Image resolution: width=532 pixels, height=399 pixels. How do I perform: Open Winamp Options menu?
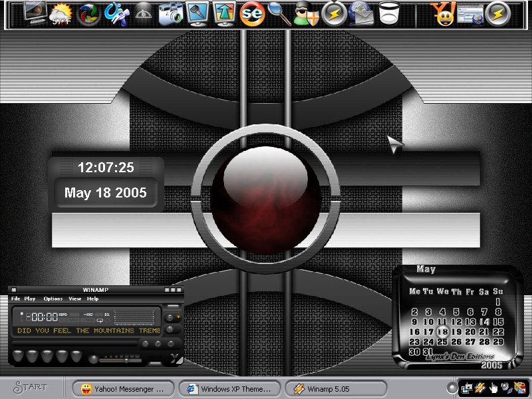(x=53, y=299)
